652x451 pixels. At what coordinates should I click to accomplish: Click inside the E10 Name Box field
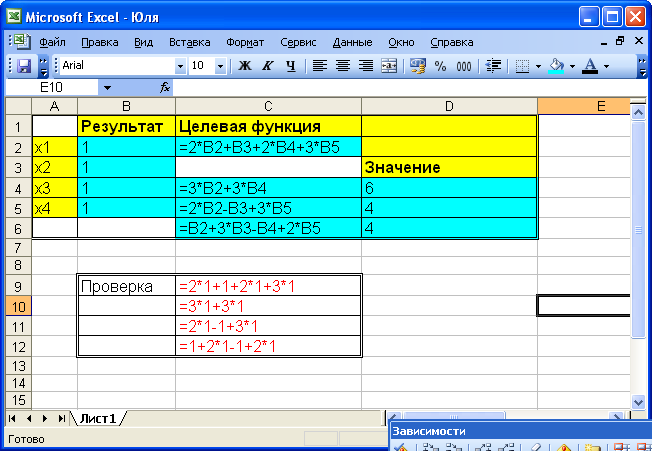[52, 88]
